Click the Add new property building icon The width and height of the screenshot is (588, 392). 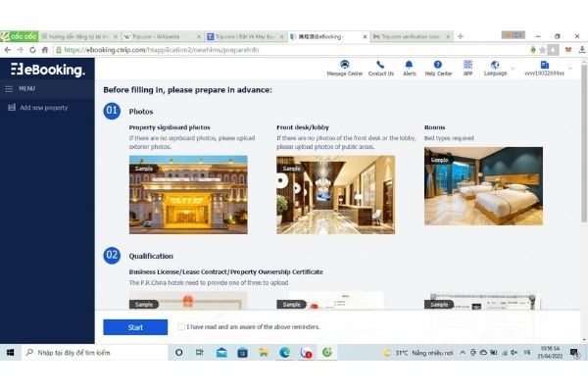(12, 107)
